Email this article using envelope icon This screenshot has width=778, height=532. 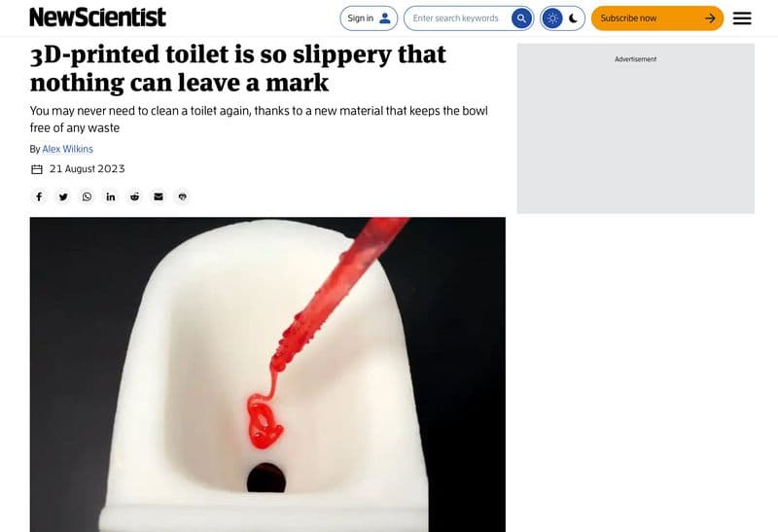click(159, 196)
